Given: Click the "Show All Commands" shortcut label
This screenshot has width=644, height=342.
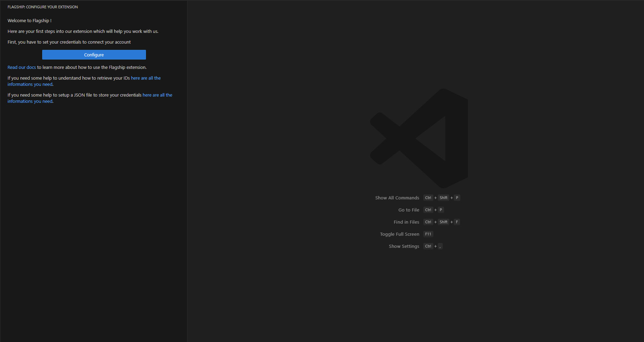Looking at the screenshot, I should click(397, 198).
